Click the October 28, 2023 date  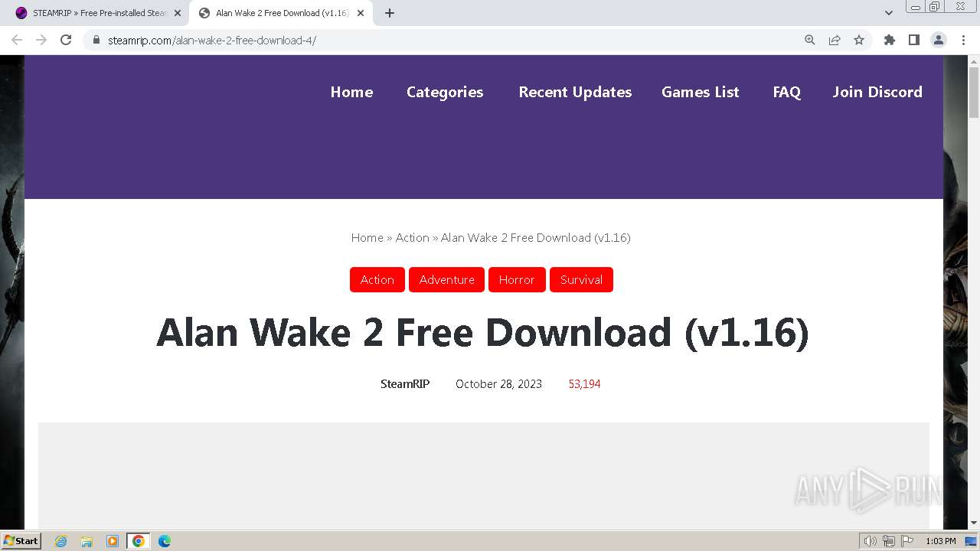(x=498, y=384)
